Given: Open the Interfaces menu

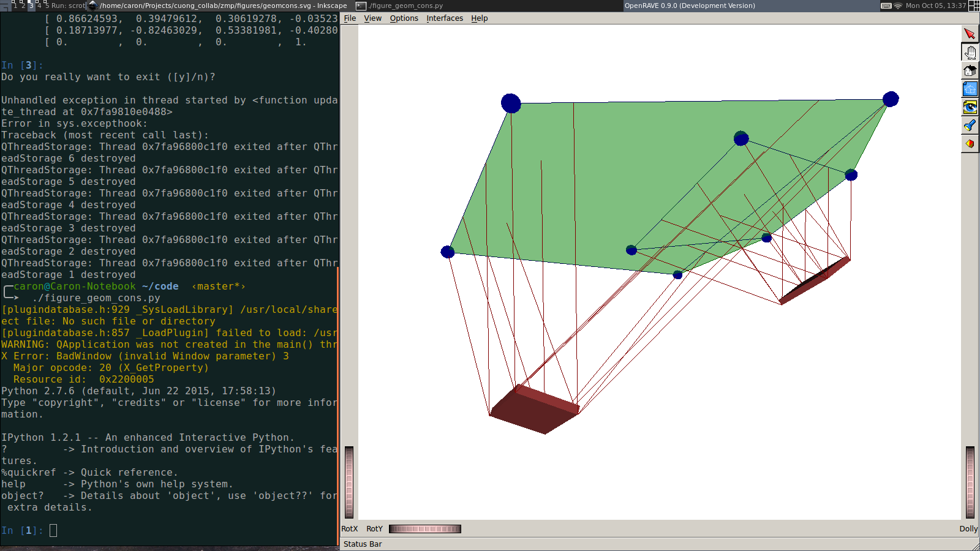Looking at the screenshot, I should (x=445, y=18).
